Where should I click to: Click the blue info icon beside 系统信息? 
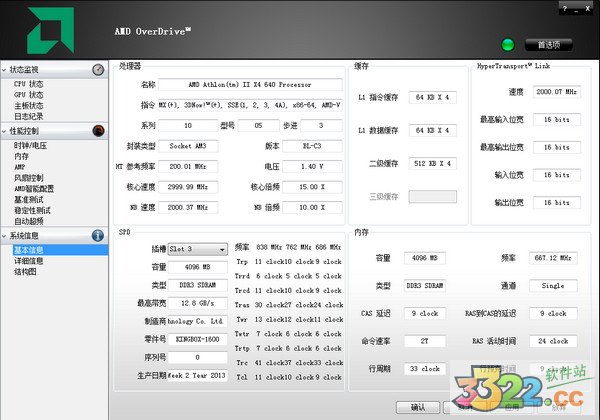point(98,235)
